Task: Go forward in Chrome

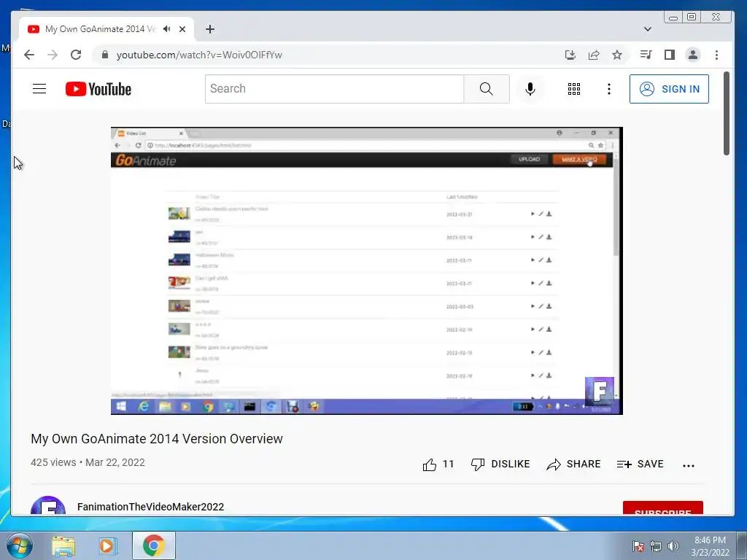Action: pos(53,55)
